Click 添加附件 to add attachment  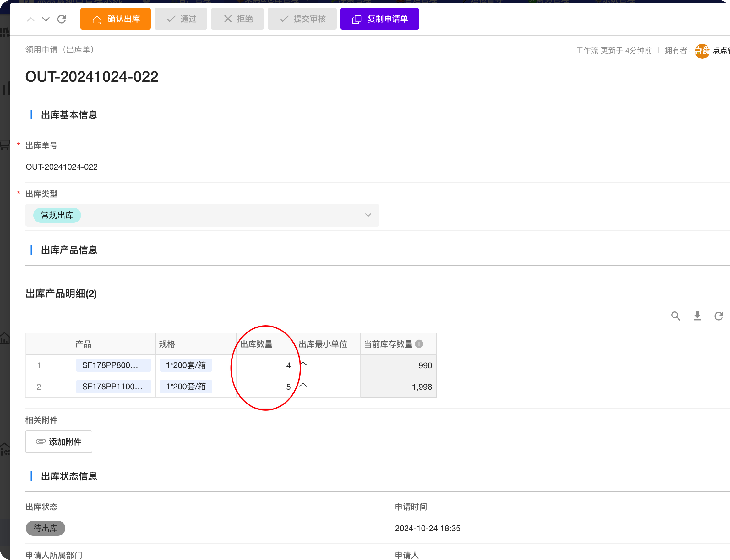pos(59,442)
